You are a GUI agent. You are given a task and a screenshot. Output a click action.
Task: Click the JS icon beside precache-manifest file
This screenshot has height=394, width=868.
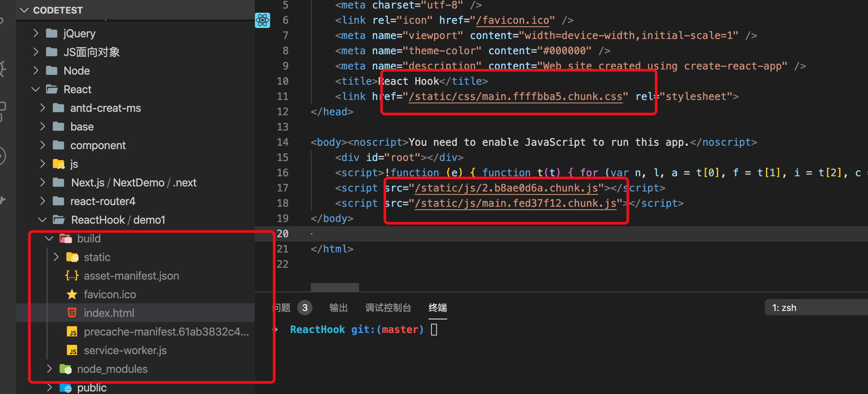point(72,332)
